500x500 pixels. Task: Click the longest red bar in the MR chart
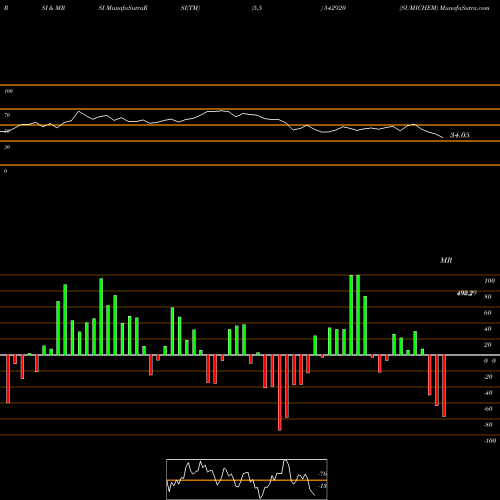pyautogui.click(x=280, y=393)
